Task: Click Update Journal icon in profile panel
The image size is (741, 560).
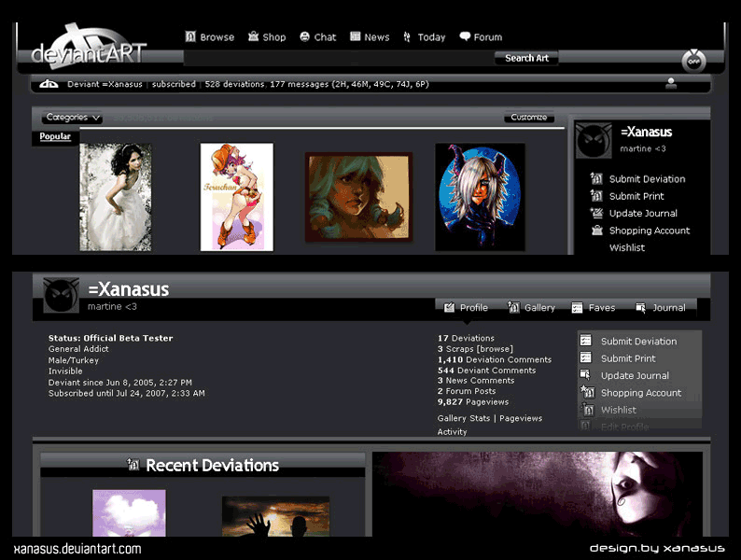Action: [585, 375]
